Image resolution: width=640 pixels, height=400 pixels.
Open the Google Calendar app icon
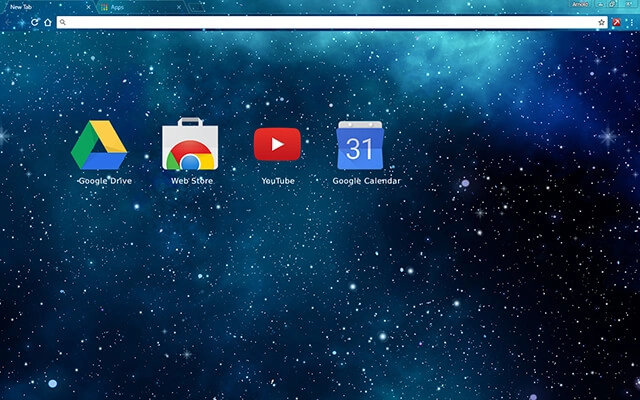(x=360, y=145)
